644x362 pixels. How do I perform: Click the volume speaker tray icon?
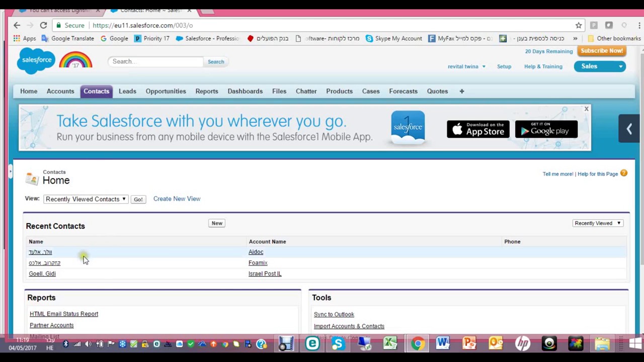[x=88, y=344]
